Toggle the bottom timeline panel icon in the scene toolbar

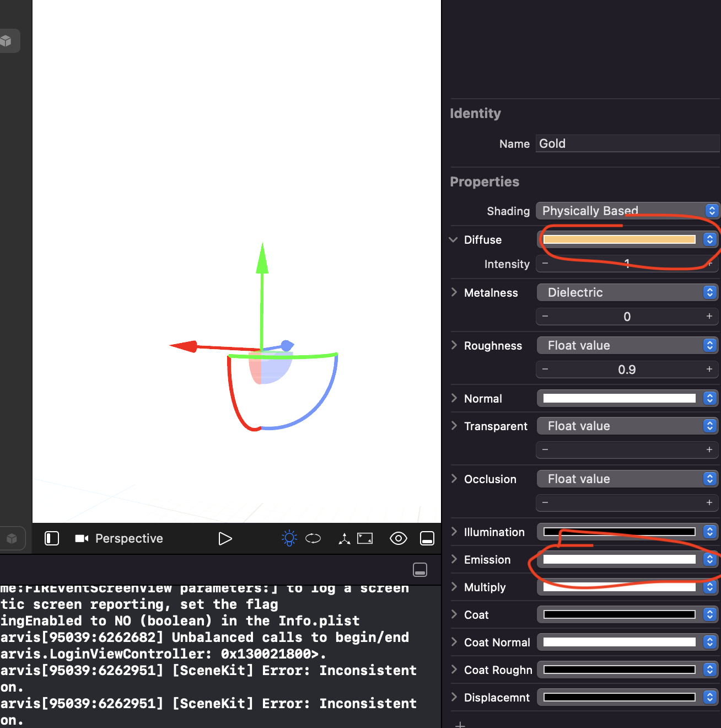pos(427,538)
